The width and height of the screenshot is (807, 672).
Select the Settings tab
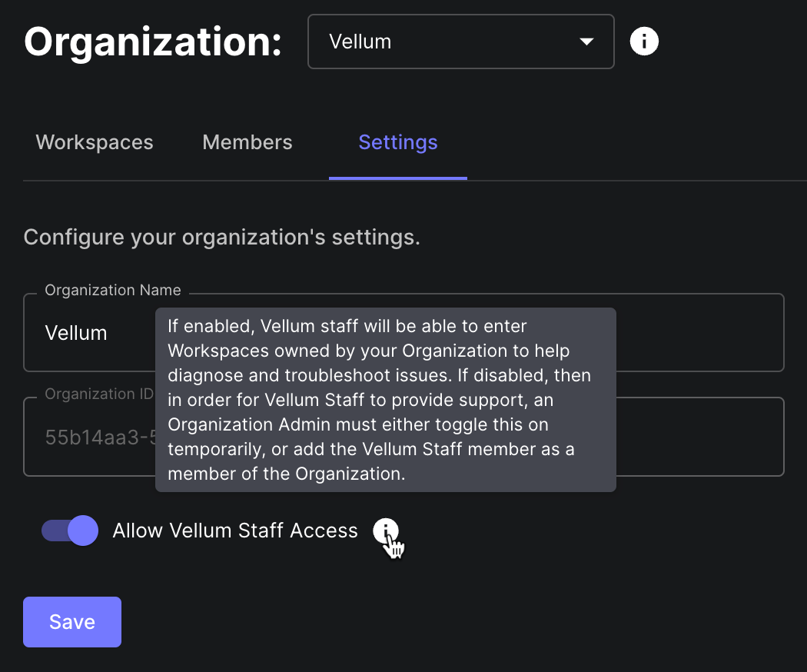coord(398,143)
